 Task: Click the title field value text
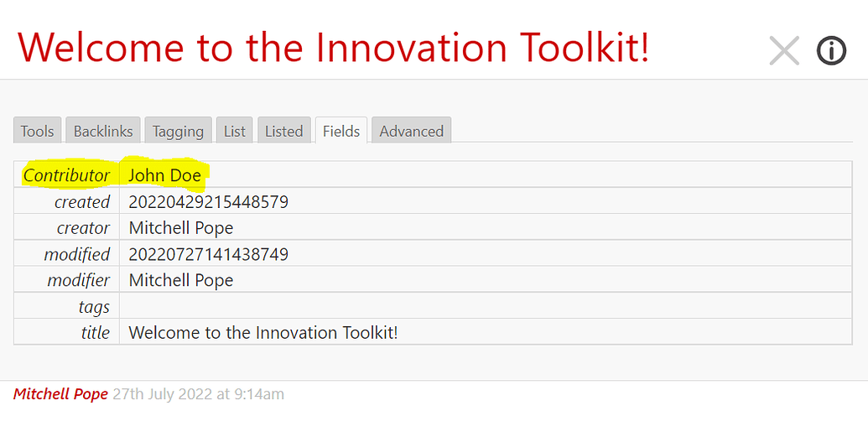coord(263,333)
